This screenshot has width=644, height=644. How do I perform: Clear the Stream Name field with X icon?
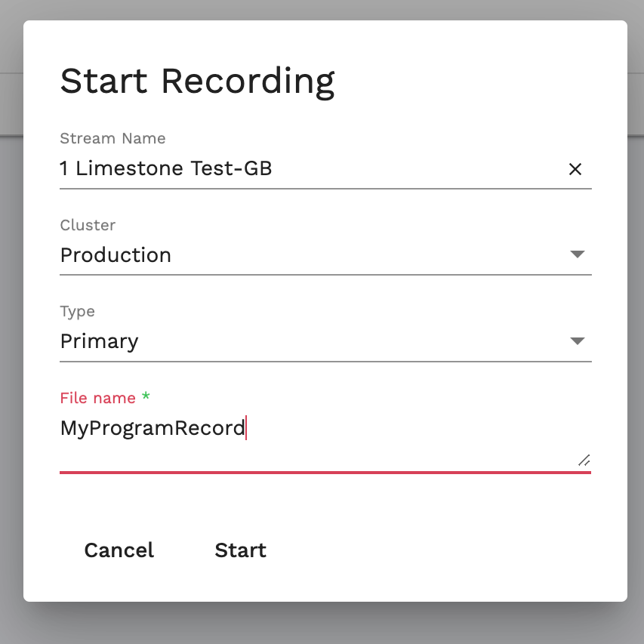575,169
